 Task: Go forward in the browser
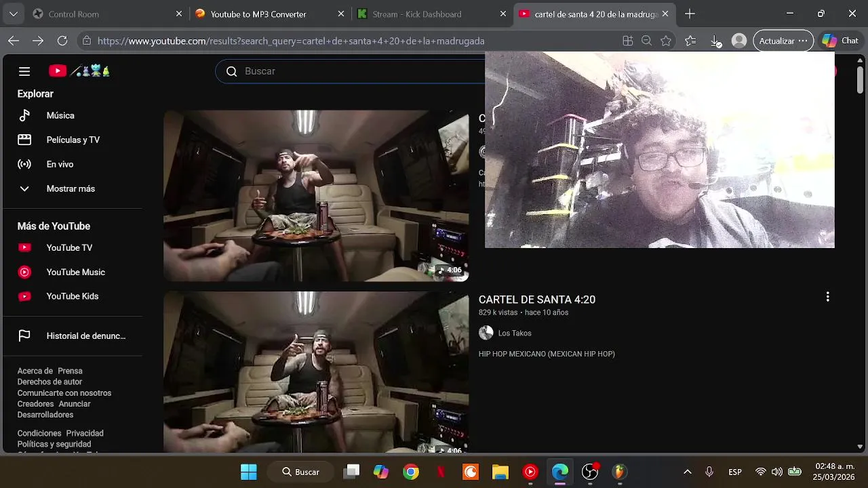[x=38, y=41]
